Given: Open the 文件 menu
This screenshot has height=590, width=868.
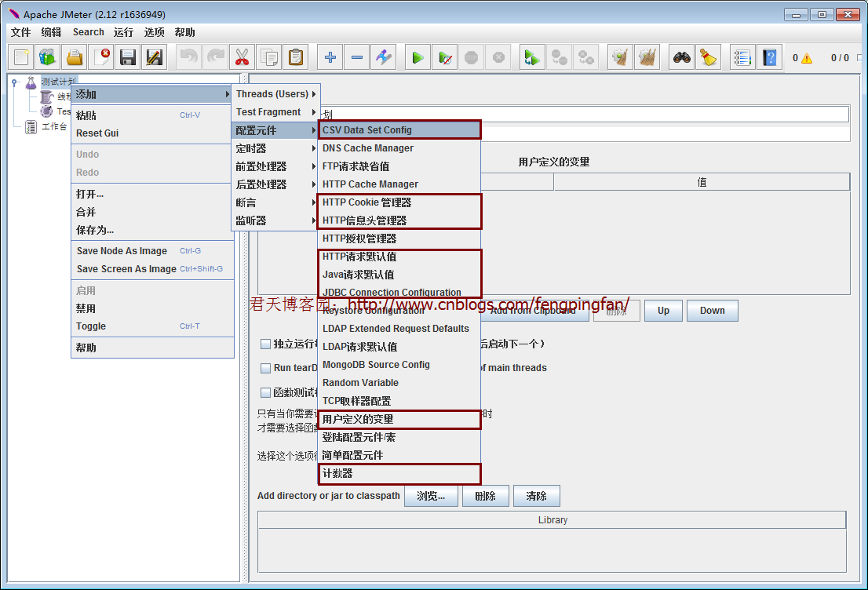Looking at the screenshot, I should click(20, 32).
